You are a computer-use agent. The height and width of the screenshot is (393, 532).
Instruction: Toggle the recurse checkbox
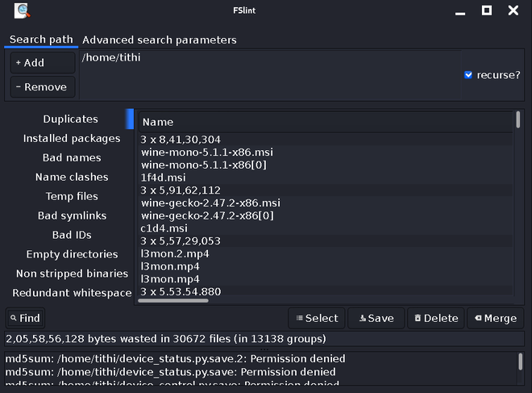tap(468, 75)
